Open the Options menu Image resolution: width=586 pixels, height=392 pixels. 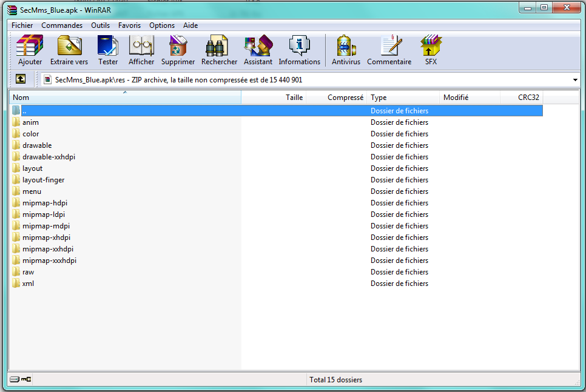[162, 25]
